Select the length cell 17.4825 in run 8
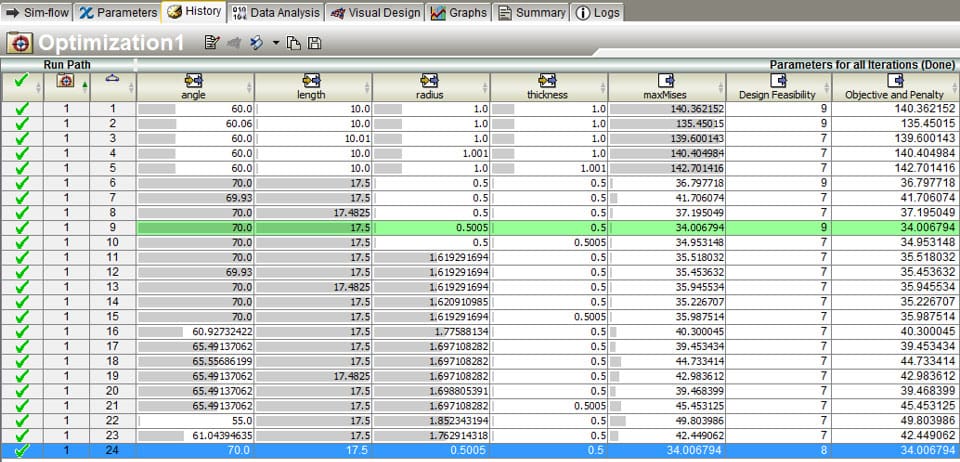The width and height of the screenshot is (960, 462). [313, 212]
